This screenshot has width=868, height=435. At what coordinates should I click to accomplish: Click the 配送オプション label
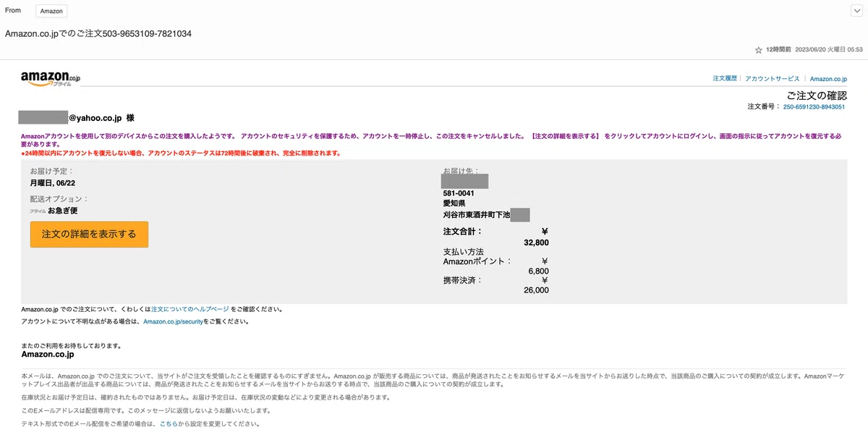(x=59, y=199)
